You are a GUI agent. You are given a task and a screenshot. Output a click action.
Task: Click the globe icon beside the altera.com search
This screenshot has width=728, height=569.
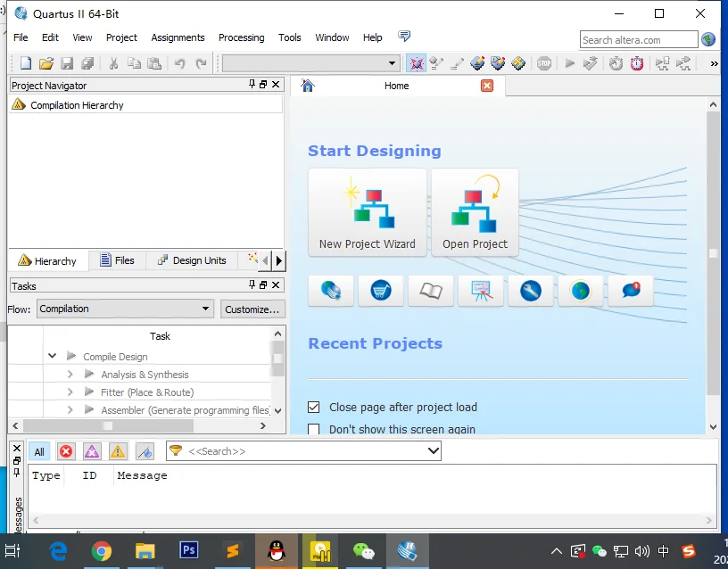click(x=708, y=39)
